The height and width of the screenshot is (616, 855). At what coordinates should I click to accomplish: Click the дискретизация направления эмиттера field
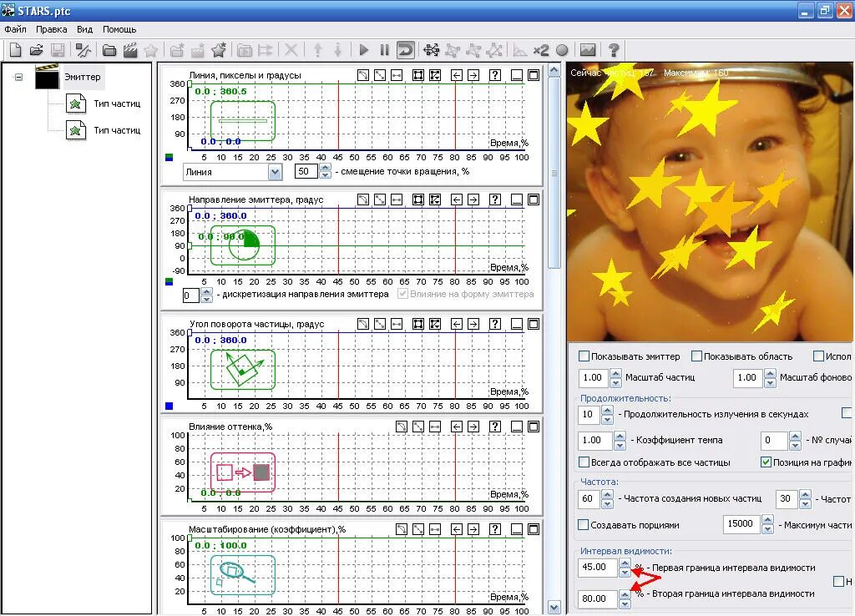click(191, 295)
